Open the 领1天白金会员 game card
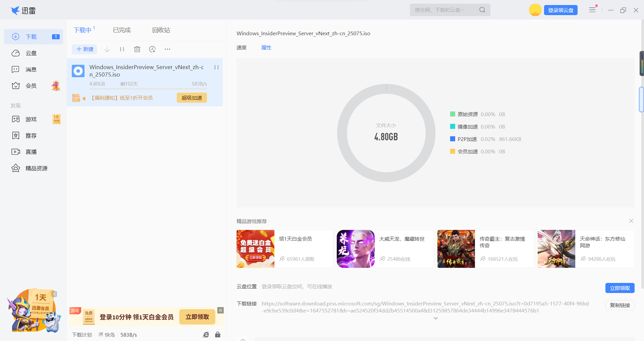This screenshot has height=341, width=644. 285,249
